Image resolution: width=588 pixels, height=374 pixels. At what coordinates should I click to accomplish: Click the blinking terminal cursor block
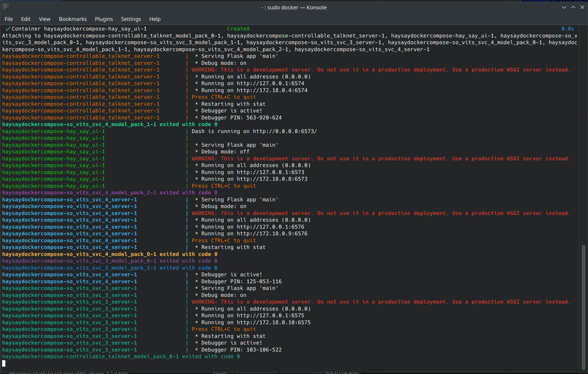(4, 363)
